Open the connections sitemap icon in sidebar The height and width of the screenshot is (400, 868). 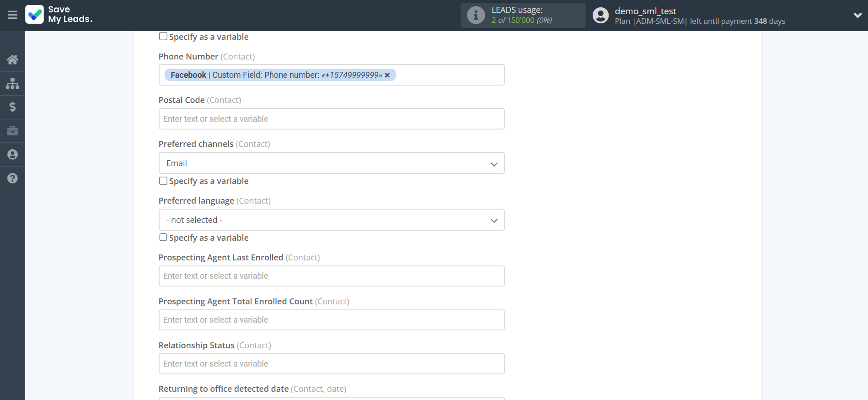click(12, 83)
